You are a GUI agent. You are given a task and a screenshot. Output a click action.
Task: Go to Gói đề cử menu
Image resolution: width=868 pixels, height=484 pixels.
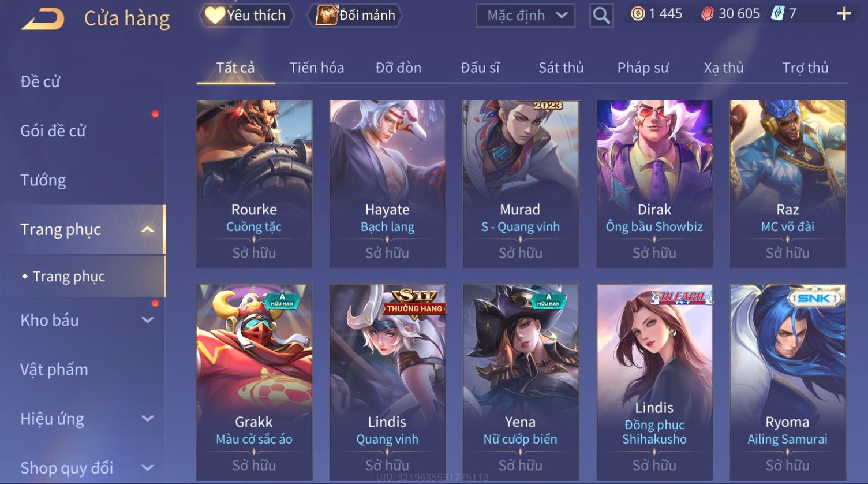click(53, 131)
